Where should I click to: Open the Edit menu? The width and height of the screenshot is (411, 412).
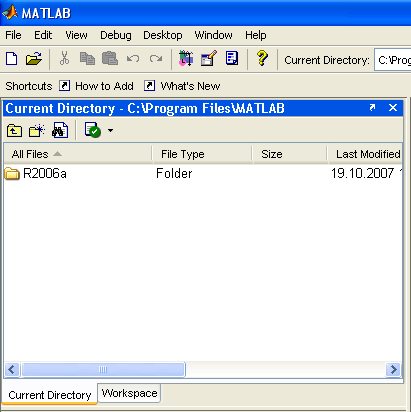43,35
